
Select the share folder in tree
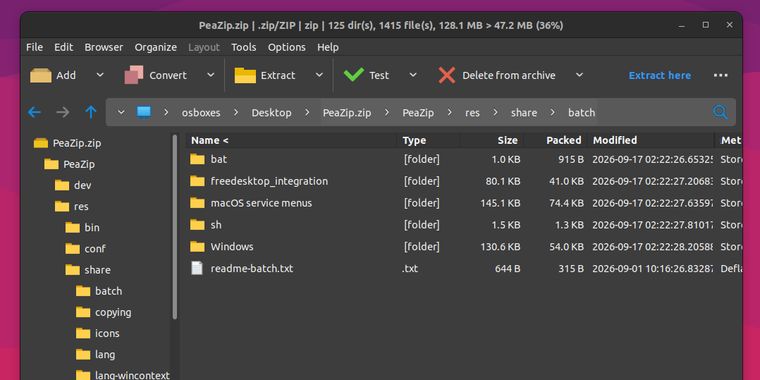(x=97, y=269)
